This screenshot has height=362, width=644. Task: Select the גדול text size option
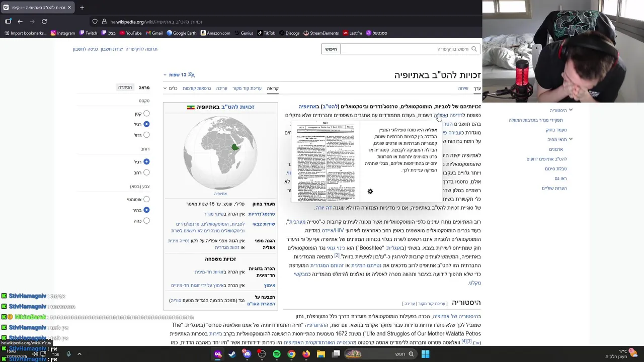click(146, 135)
